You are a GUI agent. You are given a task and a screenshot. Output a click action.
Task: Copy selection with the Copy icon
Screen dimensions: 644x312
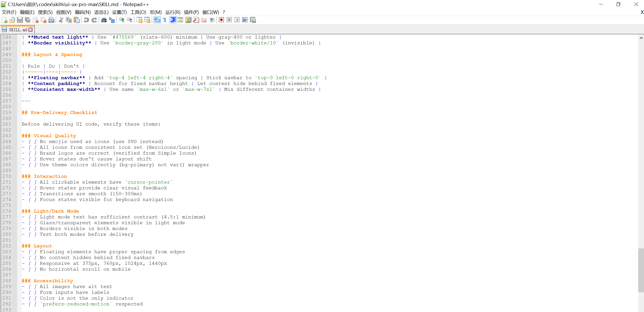69,20
